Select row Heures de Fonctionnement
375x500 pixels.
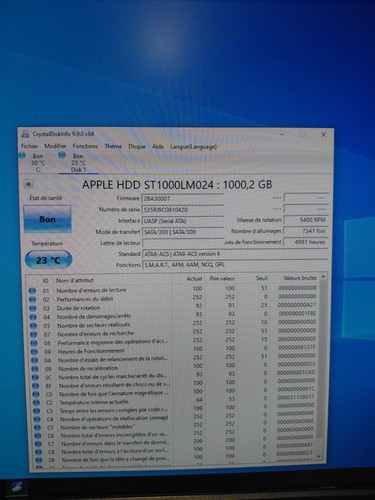coord(173,350)
